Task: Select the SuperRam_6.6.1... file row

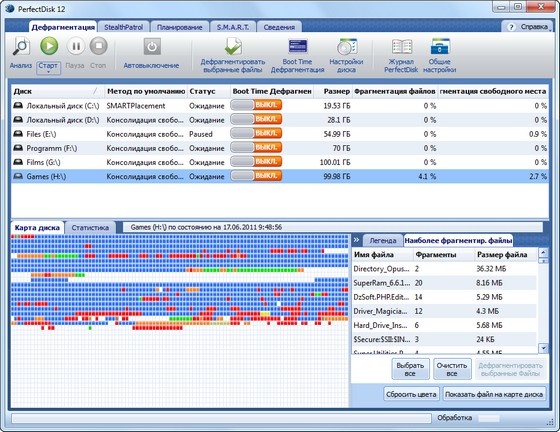Action: (444, 283)
